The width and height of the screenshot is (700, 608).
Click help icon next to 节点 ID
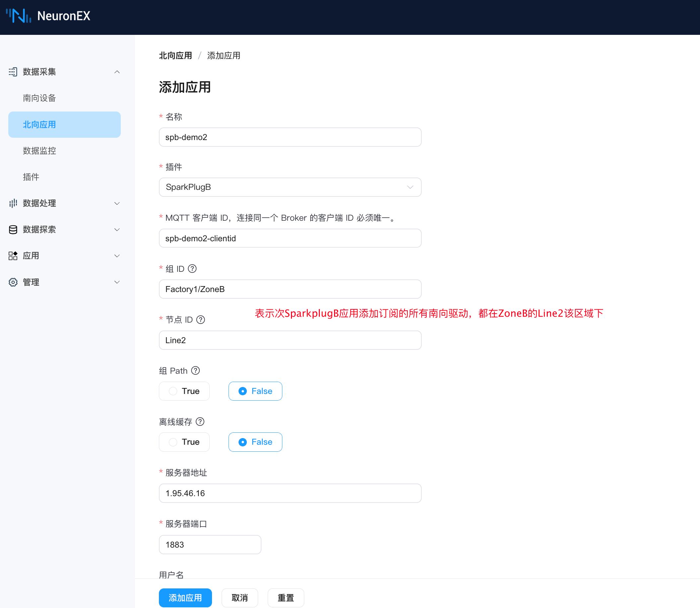[x=201, y=320]
